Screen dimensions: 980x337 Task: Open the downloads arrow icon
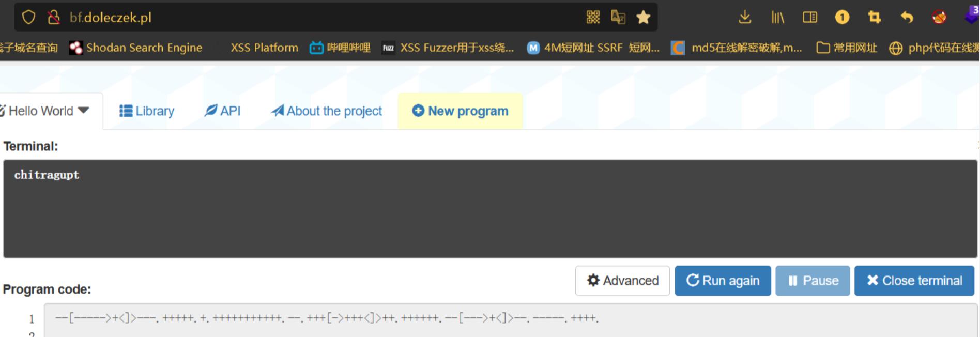(x=745, y=18)
